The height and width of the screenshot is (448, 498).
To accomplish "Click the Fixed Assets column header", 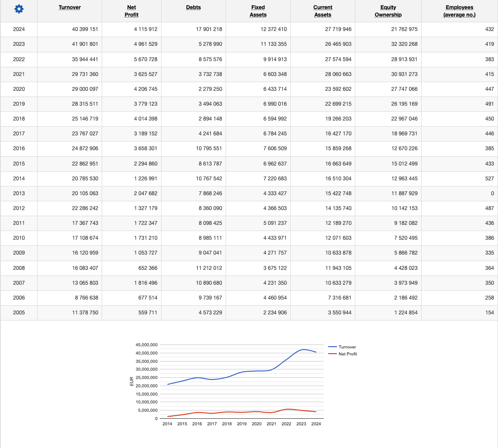I will coord(258,11).
